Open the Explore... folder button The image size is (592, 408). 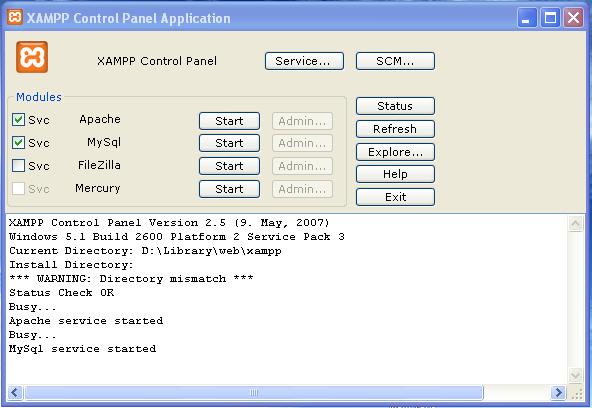(395, 152)
